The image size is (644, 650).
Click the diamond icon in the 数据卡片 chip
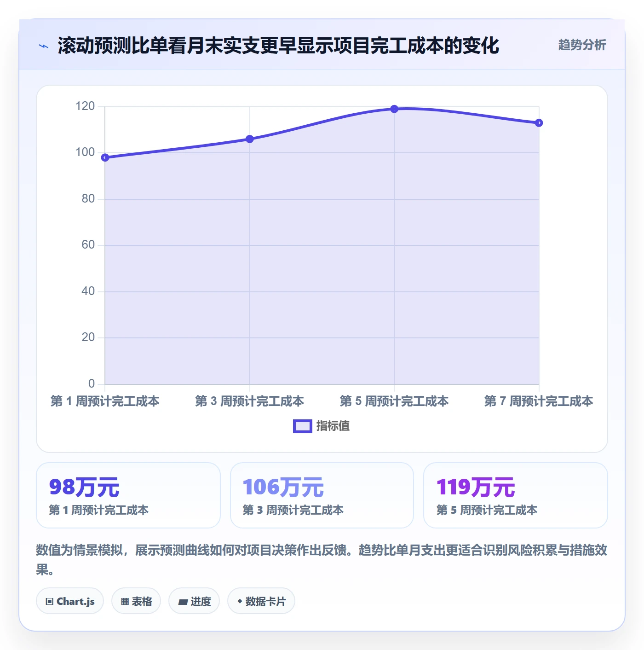[x=240, y=601]
